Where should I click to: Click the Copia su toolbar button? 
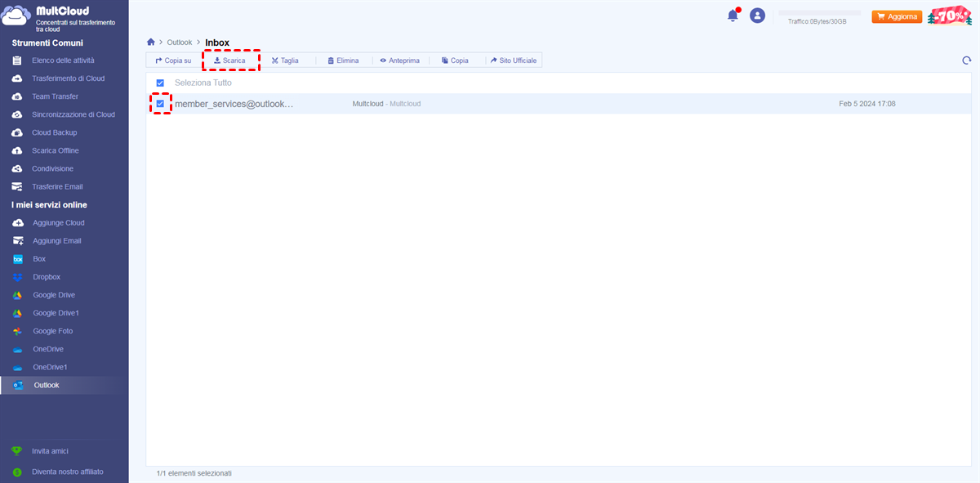click(173, 60)
